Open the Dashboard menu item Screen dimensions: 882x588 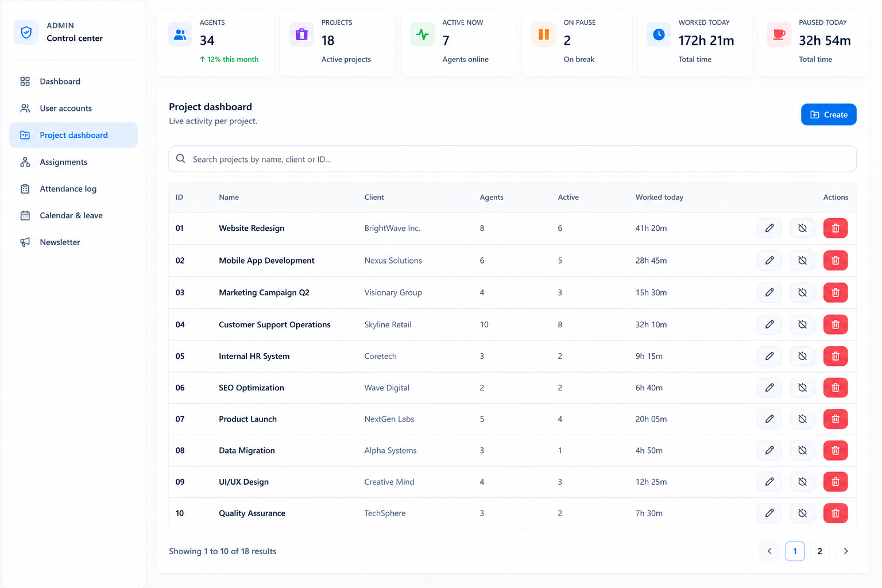[73, 82]
